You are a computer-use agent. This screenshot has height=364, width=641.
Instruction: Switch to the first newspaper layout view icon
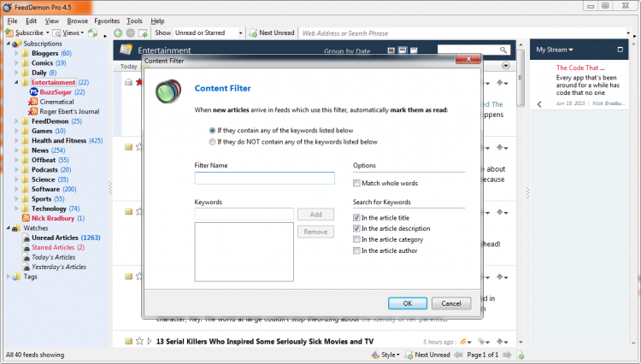[x=391, y=50]
